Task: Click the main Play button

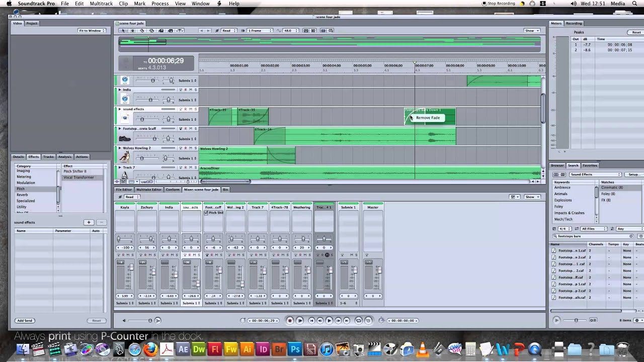Action: pos(329,320)
